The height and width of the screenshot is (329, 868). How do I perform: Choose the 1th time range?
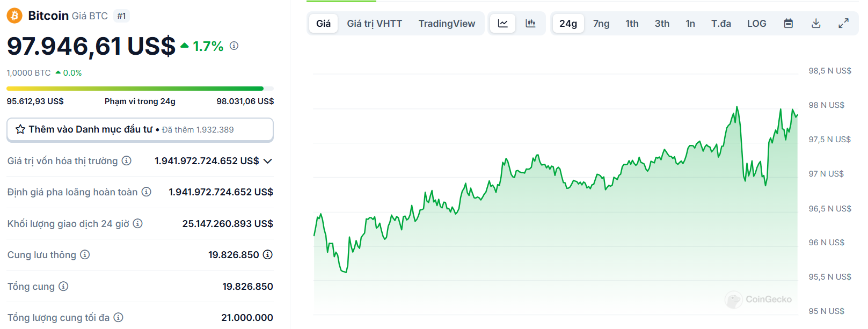pyautogui.click(x=632, y=23)
